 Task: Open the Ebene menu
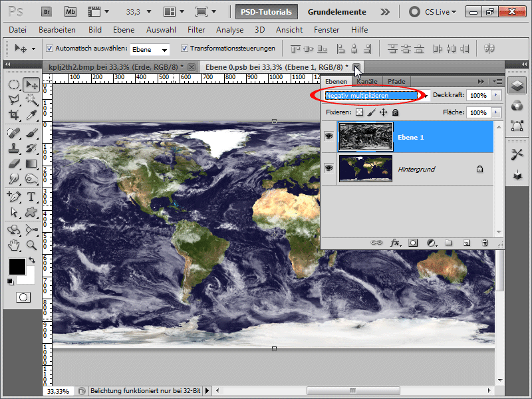(124, 30)
